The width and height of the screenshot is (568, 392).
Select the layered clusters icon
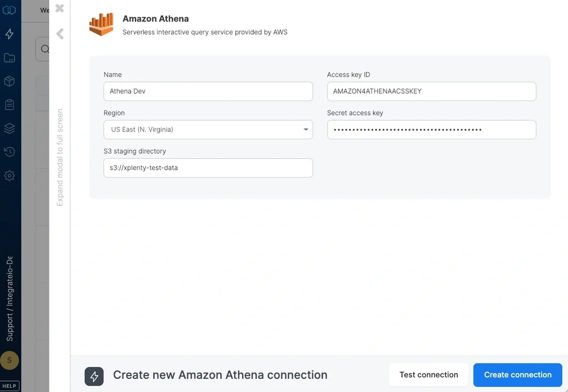(x=9, y=128)
